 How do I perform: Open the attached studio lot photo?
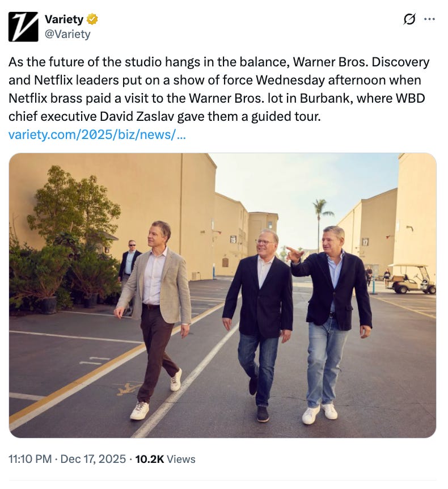pos(222,295)
